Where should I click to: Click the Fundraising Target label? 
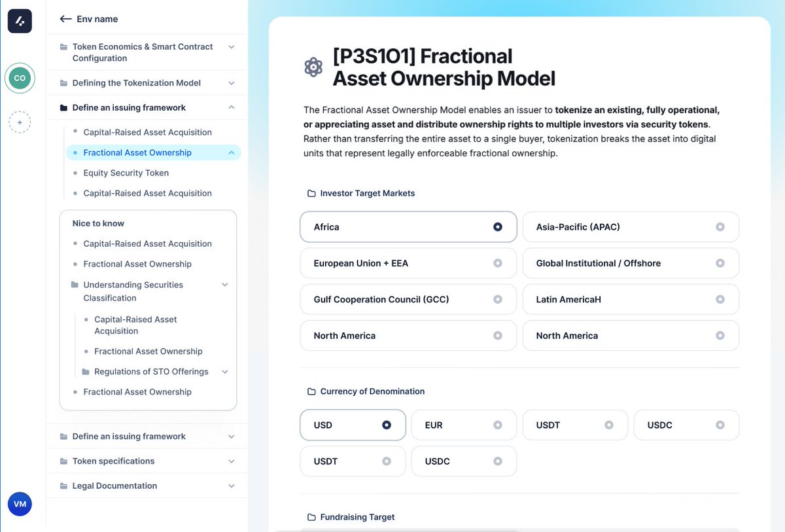click(x=357, y=517)
